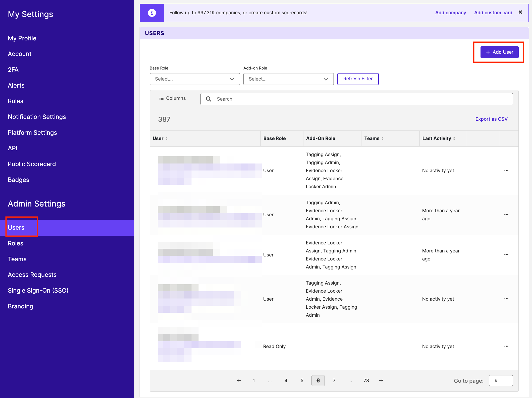The width and height of the screenshot is (532, 398).
Task: Sort the table by Last Activity
Action: tap(454, 138)
